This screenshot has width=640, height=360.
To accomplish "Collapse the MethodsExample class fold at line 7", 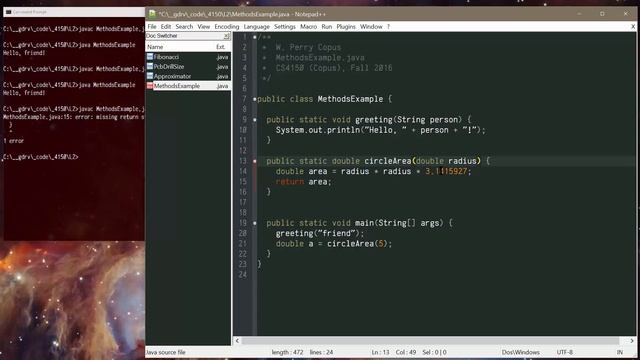I will (x=255, y=99).
